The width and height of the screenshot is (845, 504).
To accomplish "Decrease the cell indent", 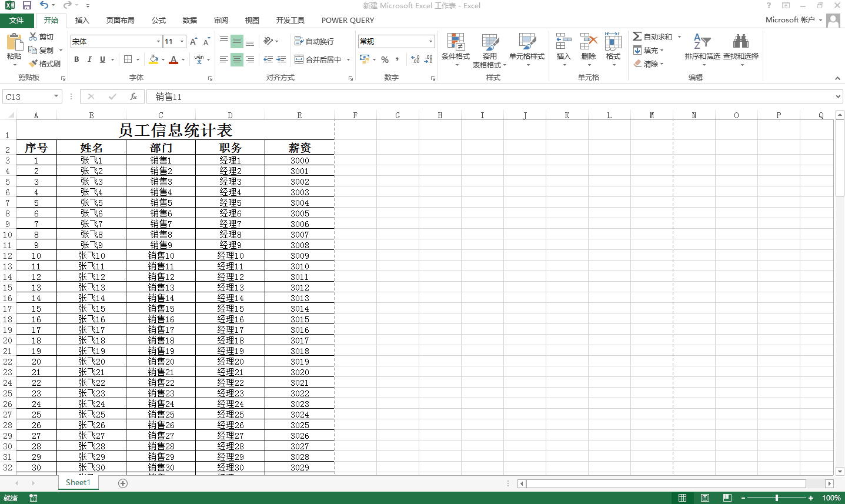I will tap(268, 59).
